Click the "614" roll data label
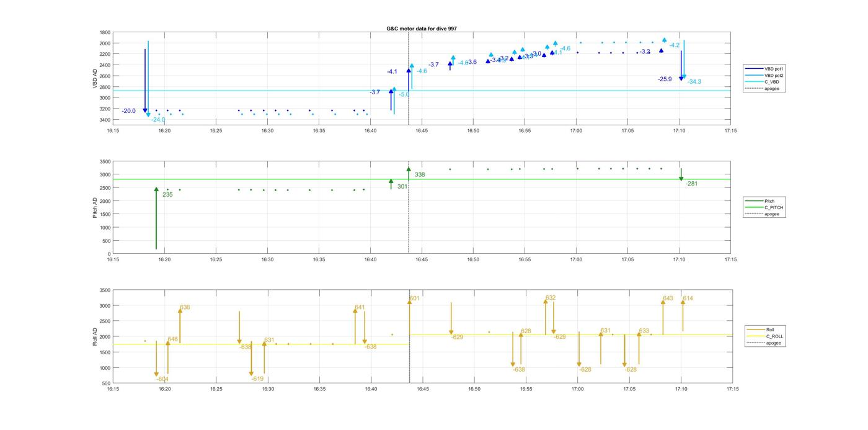868x430 pixels. pyautogui.click(x=688, y=298)
